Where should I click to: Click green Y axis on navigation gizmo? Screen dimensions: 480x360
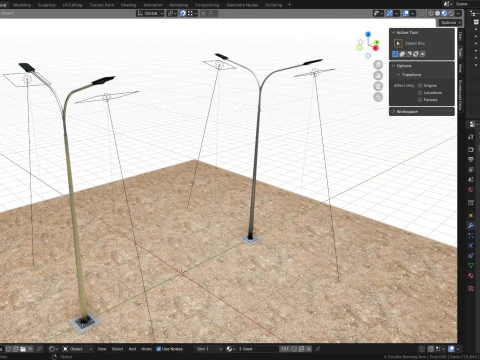pos(377,42)
